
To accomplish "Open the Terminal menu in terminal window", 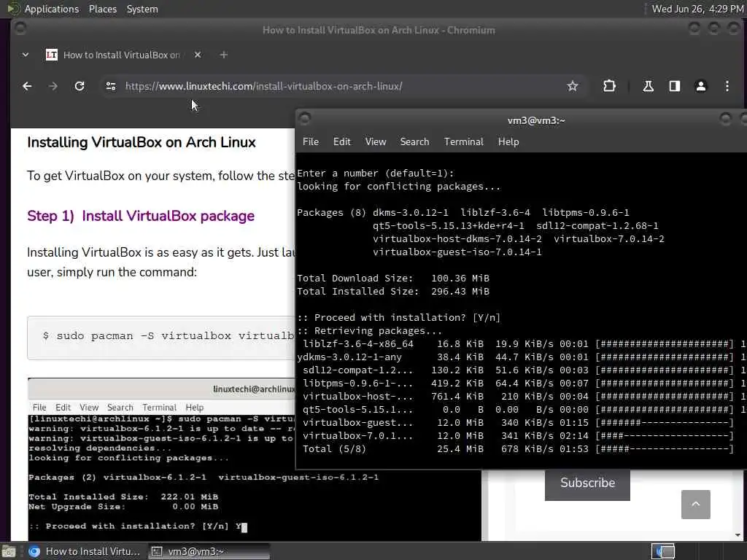I will click(x=463, y=142).
